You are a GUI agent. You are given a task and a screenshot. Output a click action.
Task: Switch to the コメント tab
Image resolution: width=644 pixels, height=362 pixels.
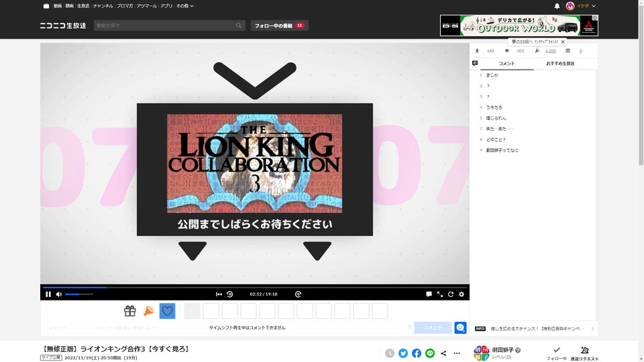pos(506,64)
